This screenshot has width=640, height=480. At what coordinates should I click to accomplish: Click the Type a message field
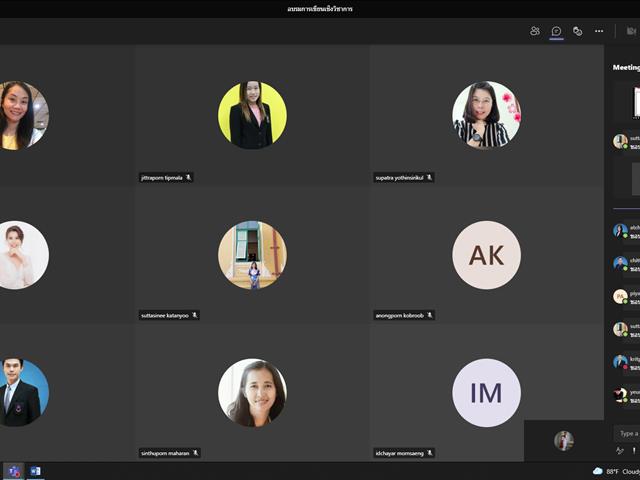tap(627, 433)
